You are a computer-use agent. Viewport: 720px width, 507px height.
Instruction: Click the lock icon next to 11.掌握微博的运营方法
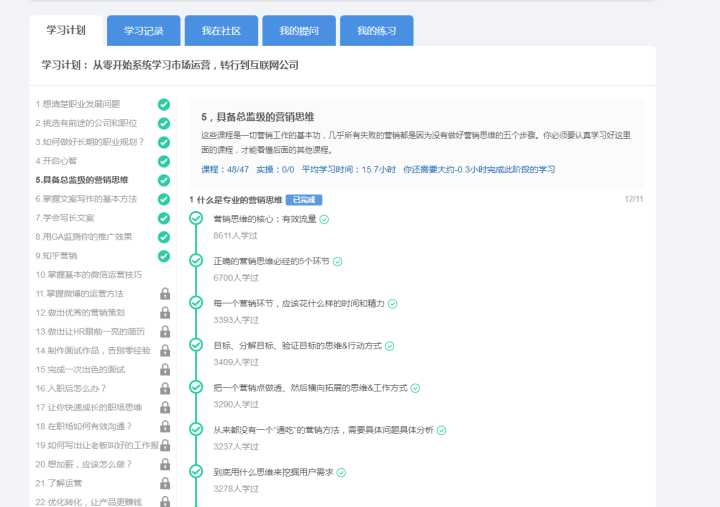[165, 294]
